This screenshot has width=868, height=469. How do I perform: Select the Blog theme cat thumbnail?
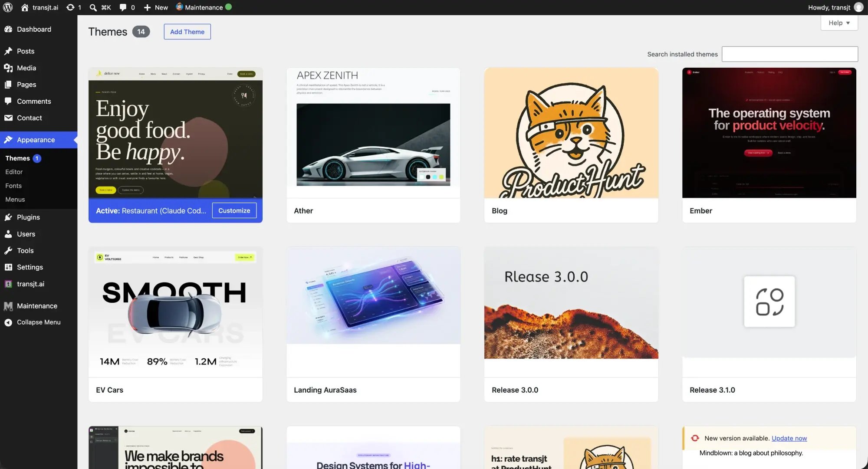tap(571, 133)
